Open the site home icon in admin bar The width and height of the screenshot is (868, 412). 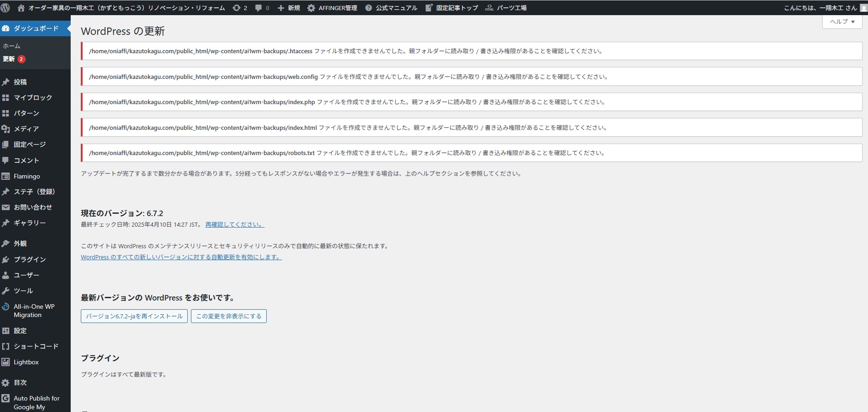(21, 8)
